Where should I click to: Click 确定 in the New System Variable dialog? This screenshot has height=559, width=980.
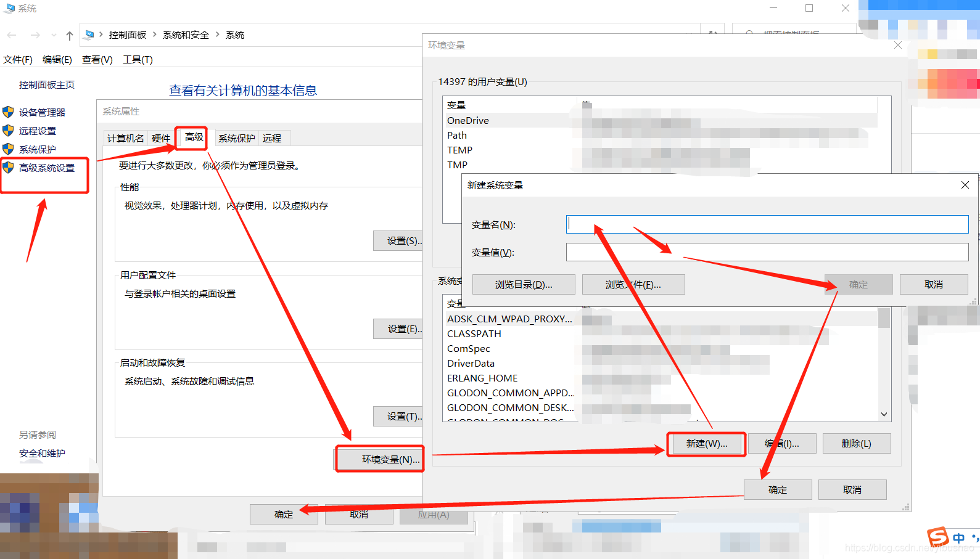pyautogui.click(x=859, y=285)
